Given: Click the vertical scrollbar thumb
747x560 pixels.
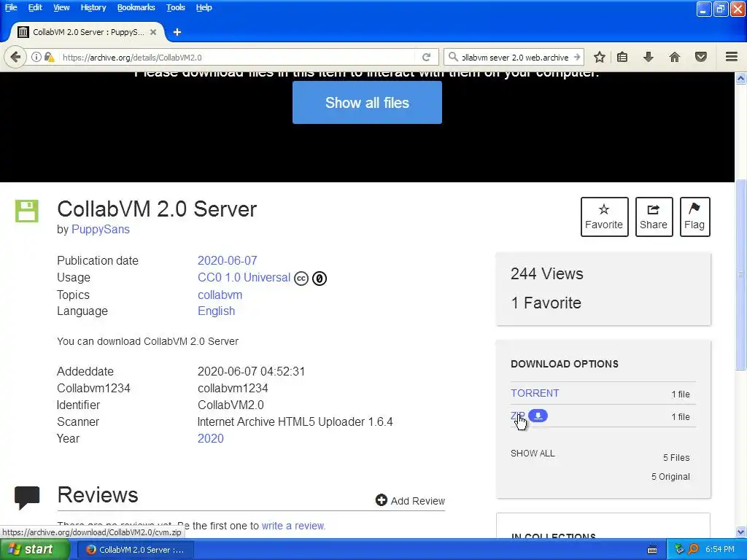Looking at the screenshot, I should point(741,275).
